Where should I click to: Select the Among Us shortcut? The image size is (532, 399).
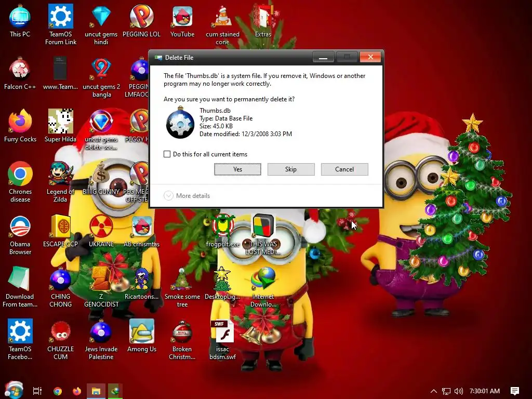(x=141, y=336)
